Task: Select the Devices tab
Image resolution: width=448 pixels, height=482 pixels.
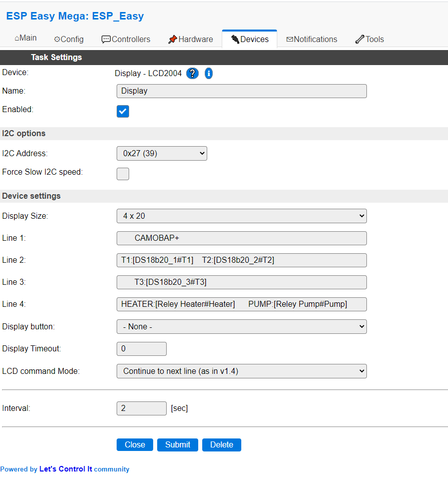Action: click(250, 40)
